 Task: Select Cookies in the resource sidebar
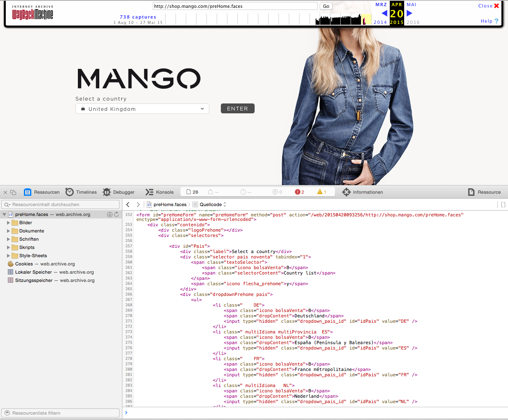tap(24, 264)
